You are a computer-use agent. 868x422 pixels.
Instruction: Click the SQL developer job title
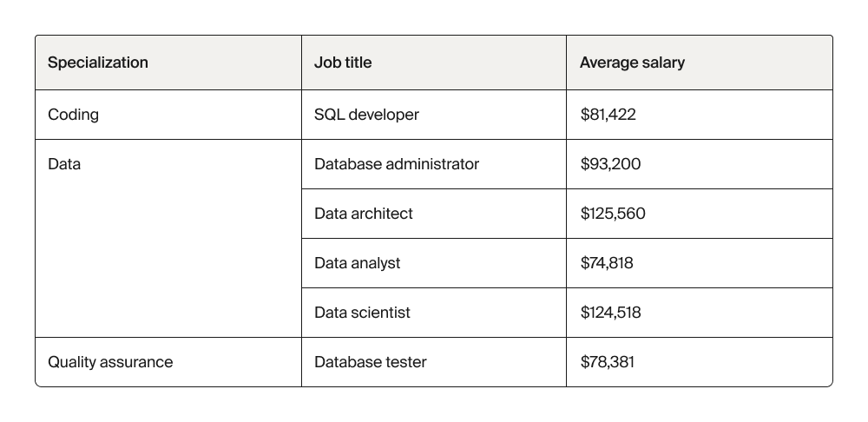pos(366,115)
